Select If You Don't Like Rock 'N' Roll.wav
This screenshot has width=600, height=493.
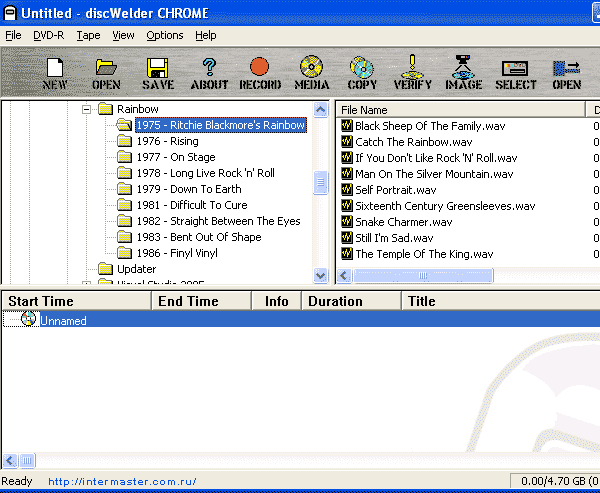pos(436,158)
